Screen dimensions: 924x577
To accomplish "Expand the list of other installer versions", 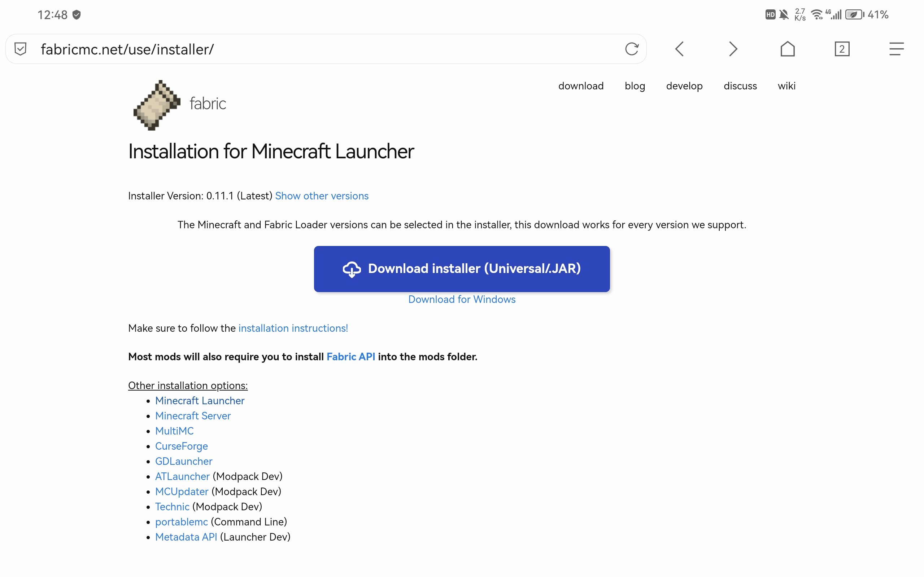I will (322, 196).
